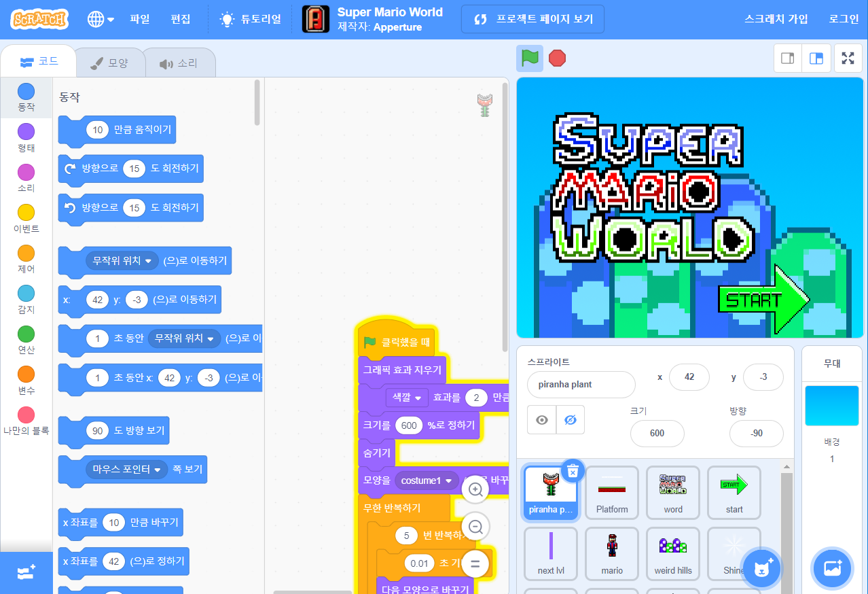The image size is (868, 594).
Task: Select the Platform sprite
Action: tap(612, 493)
